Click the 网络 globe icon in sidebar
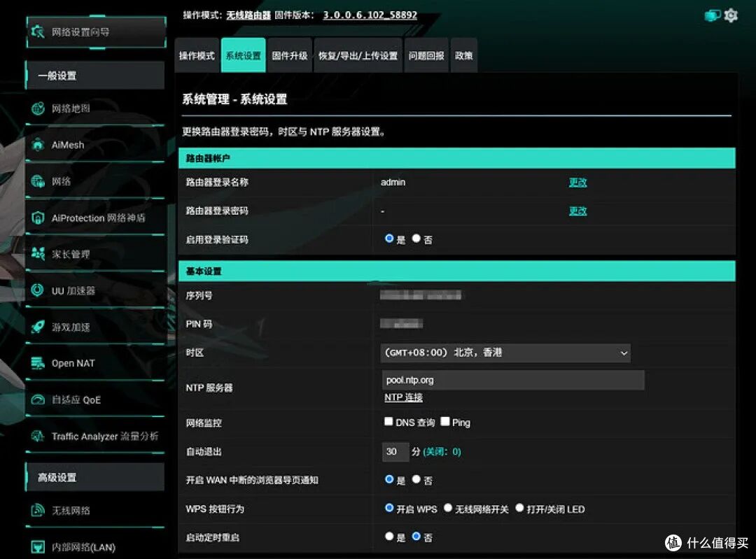756x559 pixels. (38, 181)
